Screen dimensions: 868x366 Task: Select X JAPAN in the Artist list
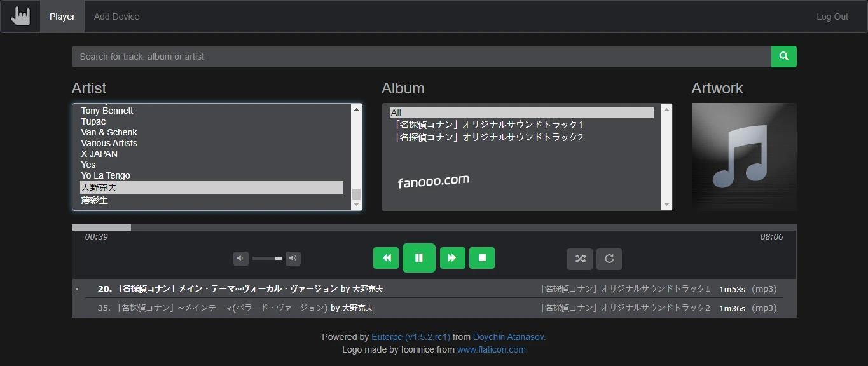coord(99,154)
